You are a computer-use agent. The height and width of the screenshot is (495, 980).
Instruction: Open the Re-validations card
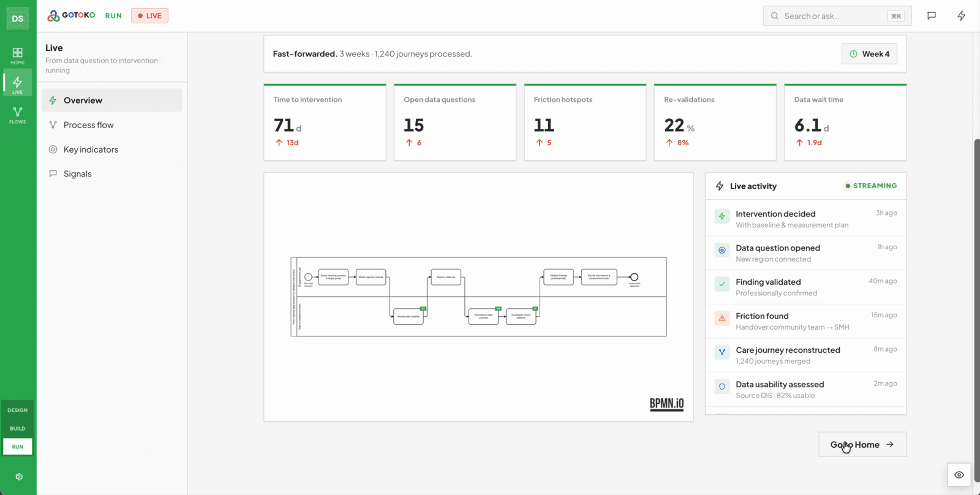[x=715, y=123]
